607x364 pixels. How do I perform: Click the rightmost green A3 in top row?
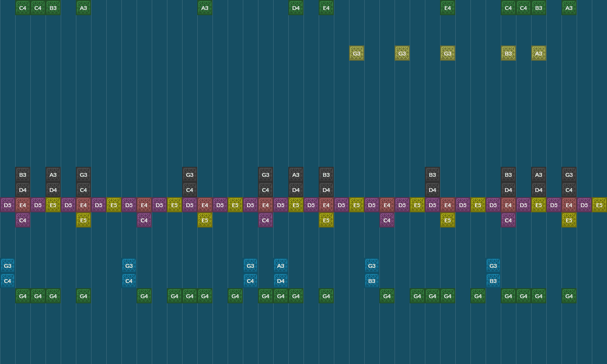tap(569, 8)
